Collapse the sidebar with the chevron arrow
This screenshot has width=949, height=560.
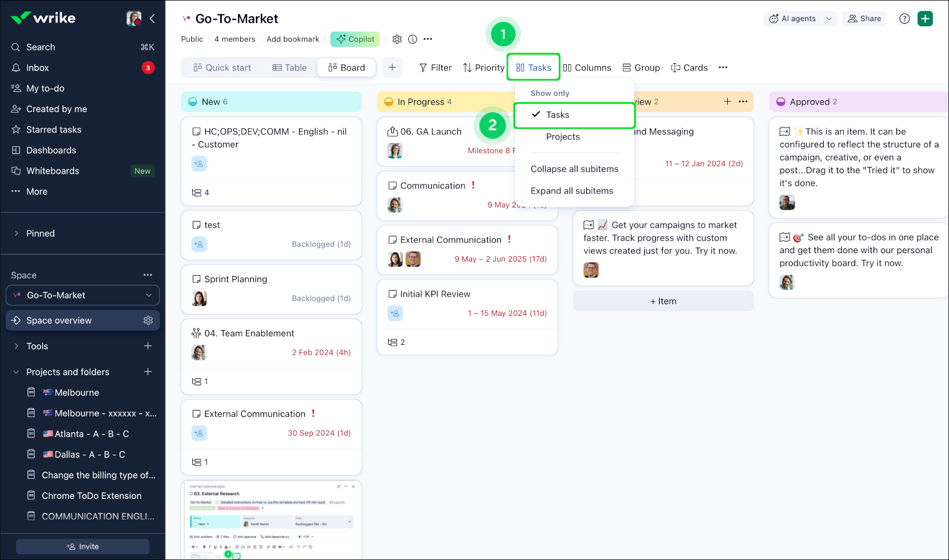(x=152, y=18)
